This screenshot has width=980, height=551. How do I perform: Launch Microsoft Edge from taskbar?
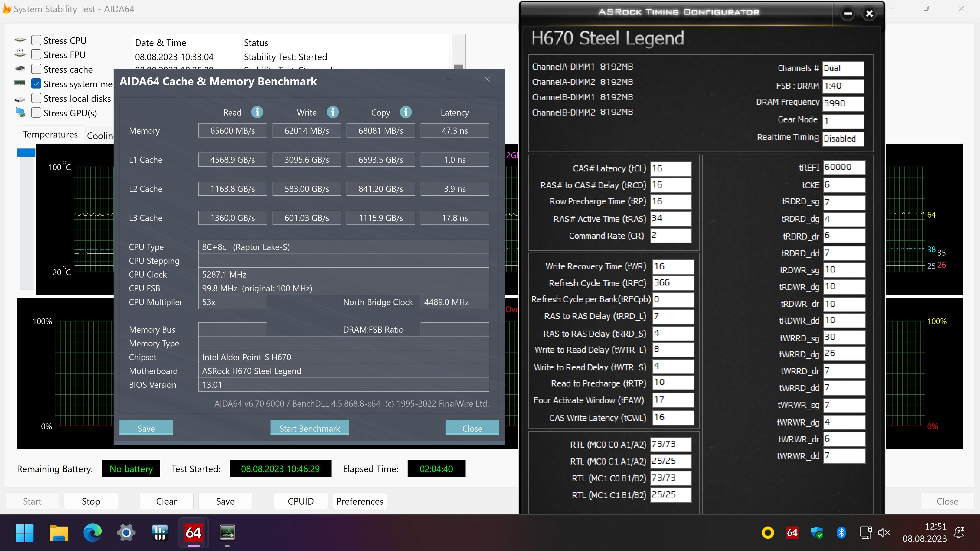[92, 532]
